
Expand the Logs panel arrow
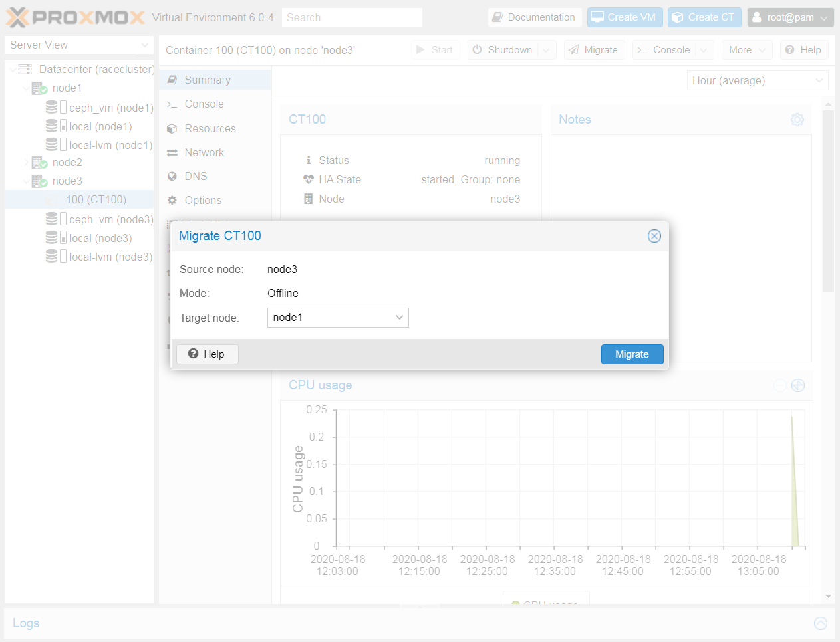tap(821, 623)
